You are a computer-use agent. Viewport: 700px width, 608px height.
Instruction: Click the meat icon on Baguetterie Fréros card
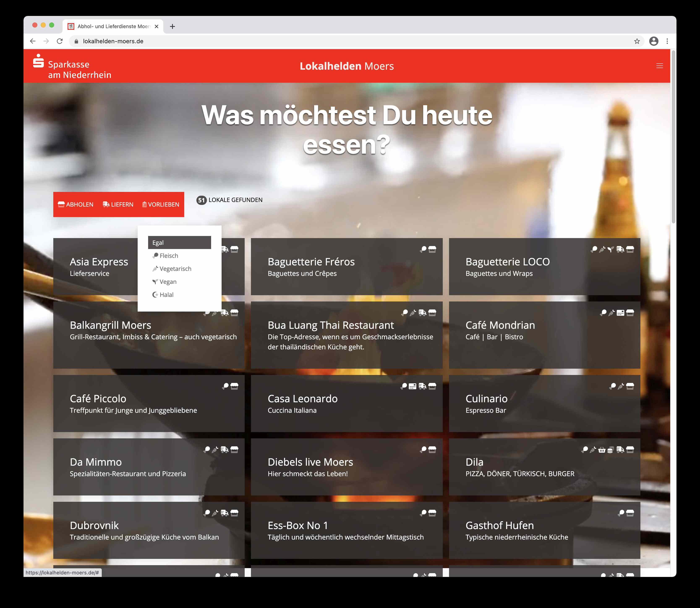pos(423,249)
